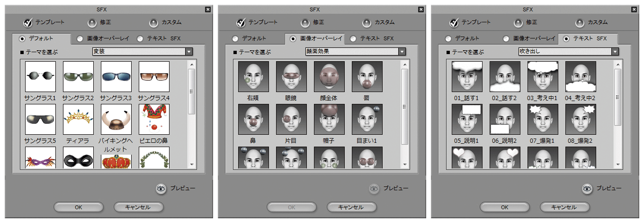Select the 04_考え中2 thought bubble thumbnail

click(x=580, y=77)
